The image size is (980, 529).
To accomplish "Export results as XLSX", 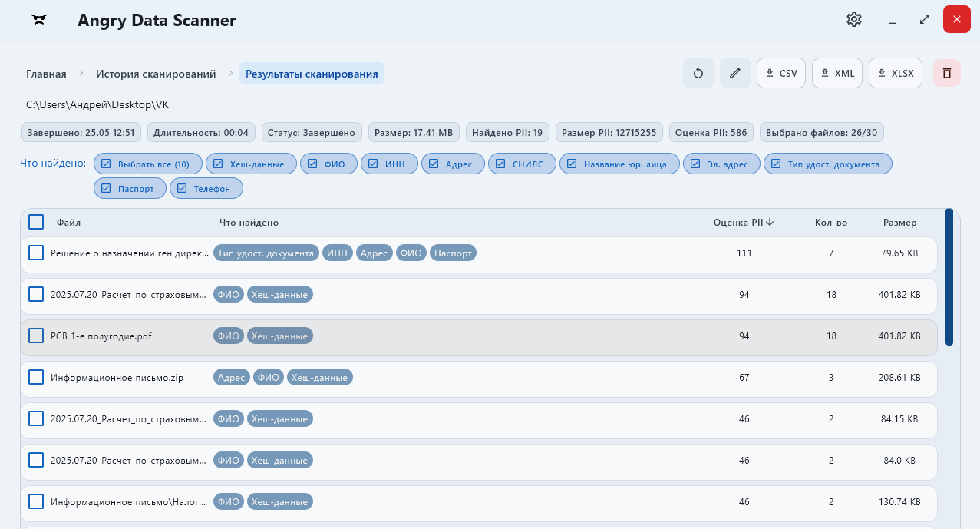I will tap(896, 73).
